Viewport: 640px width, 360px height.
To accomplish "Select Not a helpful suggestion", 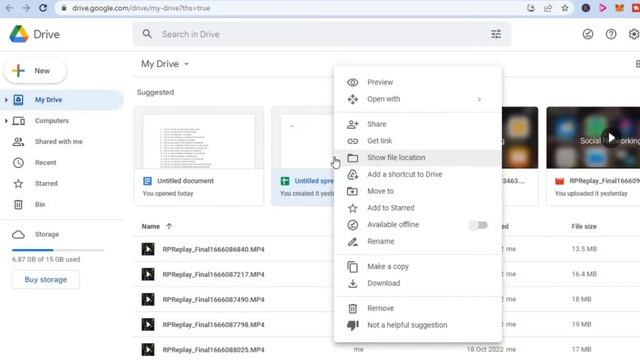I will [x=418, y=325].
